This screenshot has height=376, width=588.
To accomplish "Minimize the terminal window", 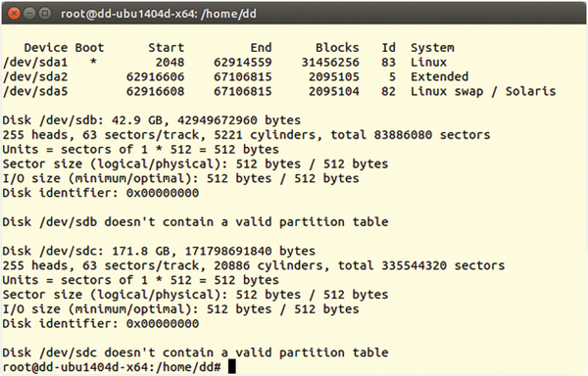I will pyautogui.click(x=29, y=14).
